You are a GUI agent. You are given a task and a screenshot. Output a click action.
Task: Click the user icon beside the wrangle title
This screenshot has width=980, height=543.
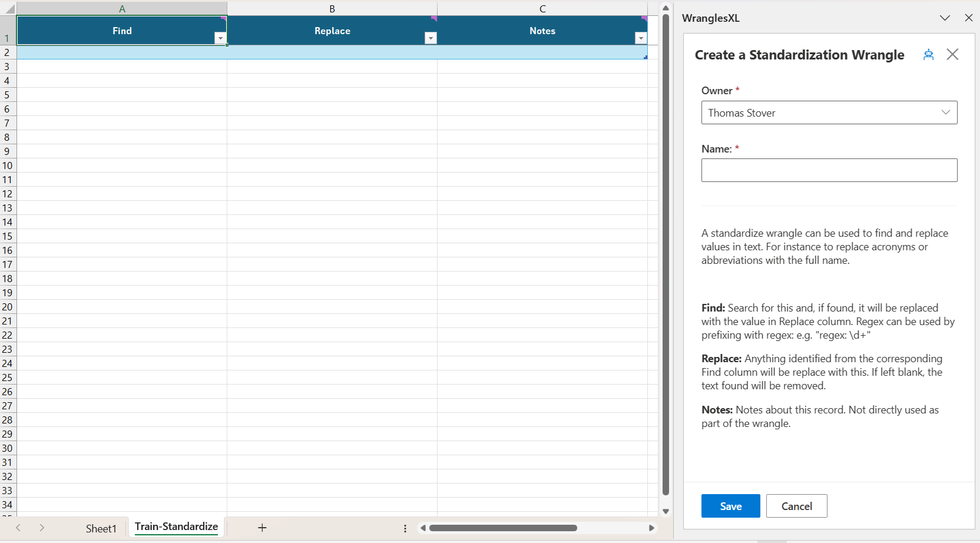tap(928, 55)
